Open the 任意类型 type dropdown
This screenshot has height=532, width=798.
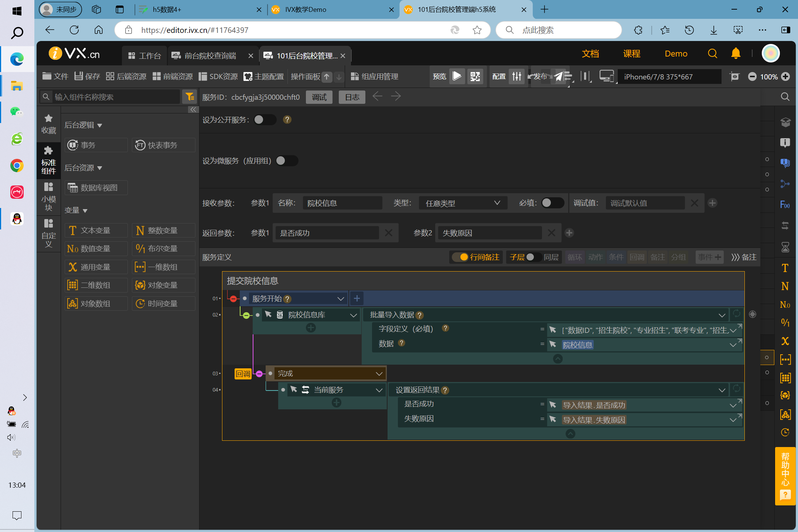[x=463, y=203]
